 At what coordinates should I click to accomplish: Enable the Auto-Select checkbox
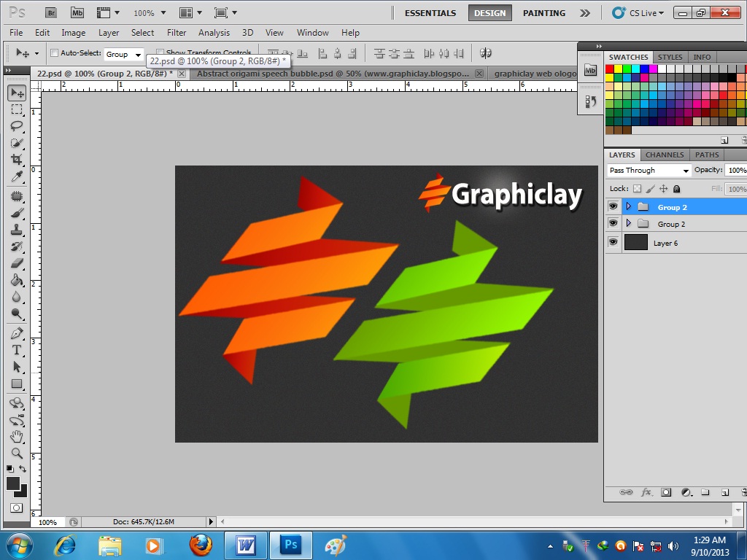pyautogui.click(x=54, y=53)
